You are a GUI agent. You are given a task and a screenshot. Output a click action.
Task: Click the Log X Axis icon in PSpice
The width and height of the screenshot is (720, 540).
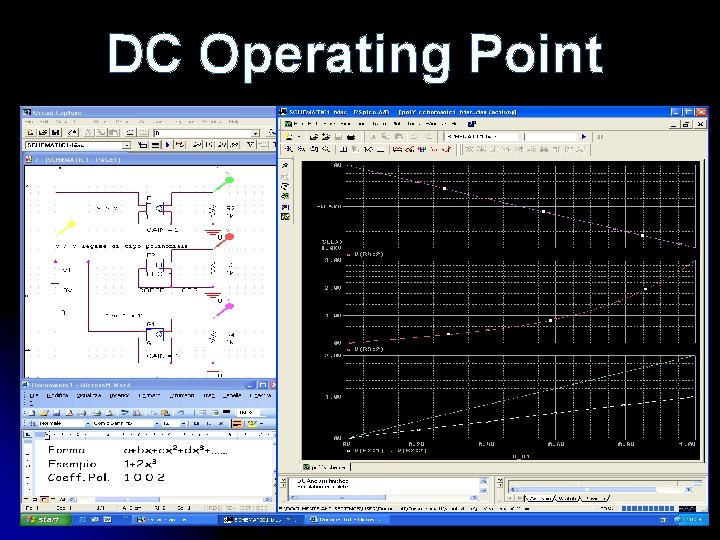tap(343, 149)
